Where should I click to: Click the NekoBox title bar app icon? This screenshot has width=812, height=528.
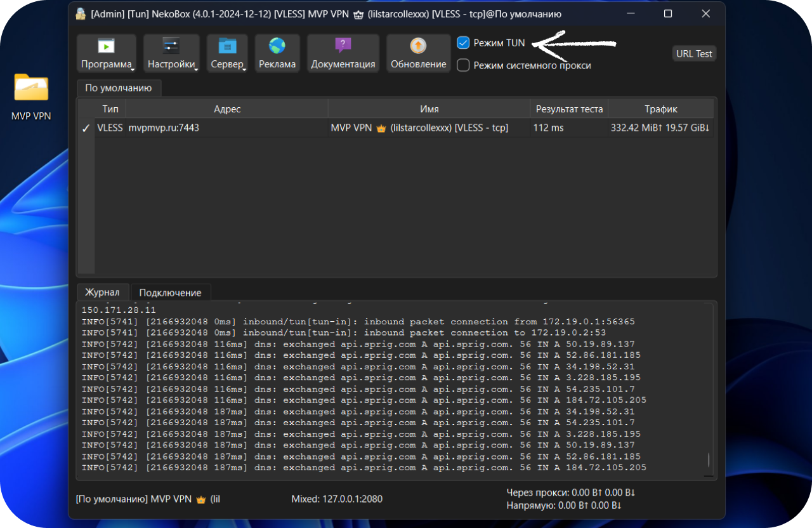(x=81, y=14)
